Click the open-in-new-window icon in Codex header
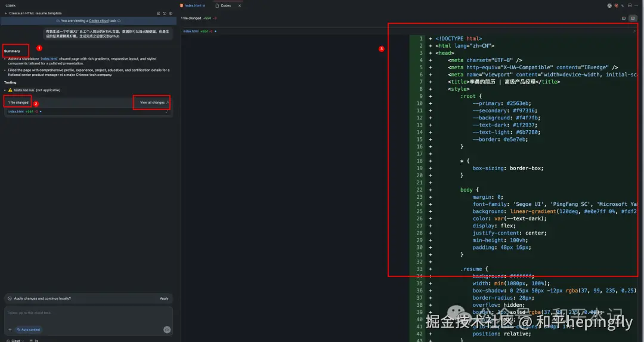The height and width of the screenshot is (342, 644). tap(158, 13)
